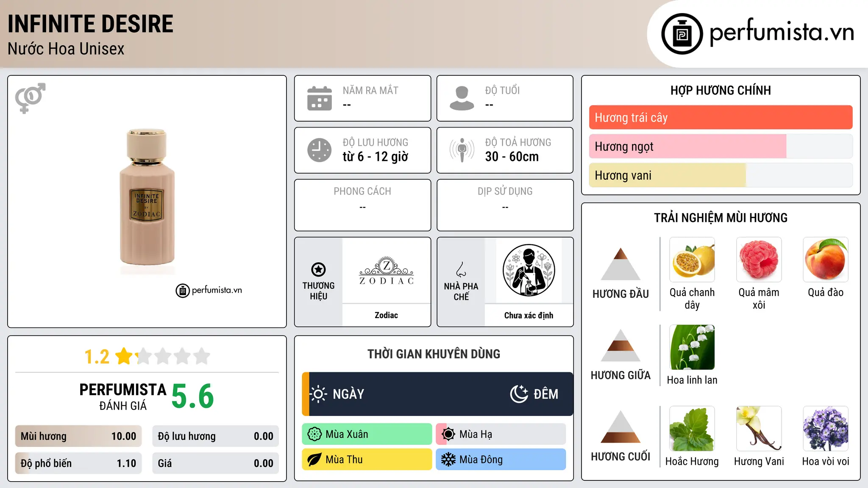Click the Giá score bar

tap(215, 463)
